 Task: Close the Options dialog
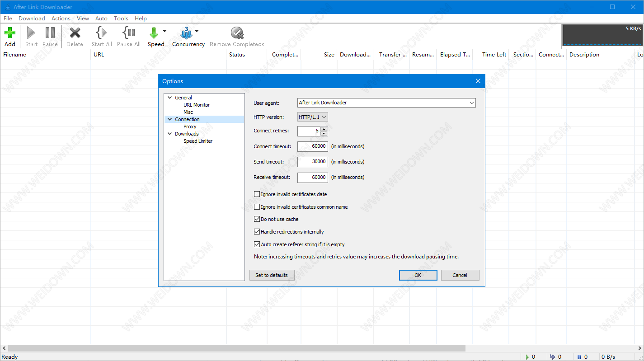coord(478,81)
